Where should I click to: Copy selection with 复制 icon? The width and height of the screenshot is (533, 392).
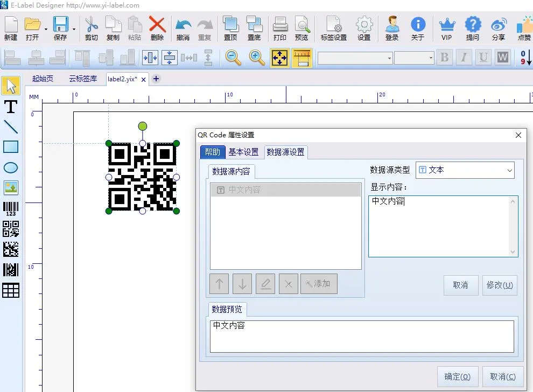[x=113, y=28]
